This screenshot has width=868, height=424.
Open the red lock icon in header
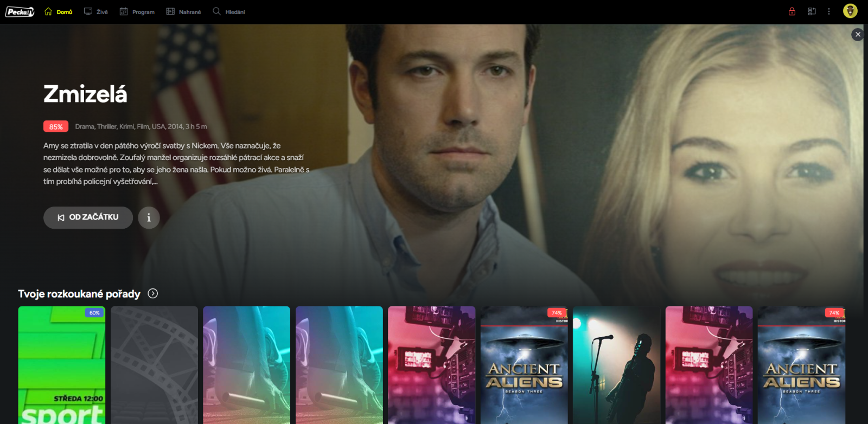(792, 11)
